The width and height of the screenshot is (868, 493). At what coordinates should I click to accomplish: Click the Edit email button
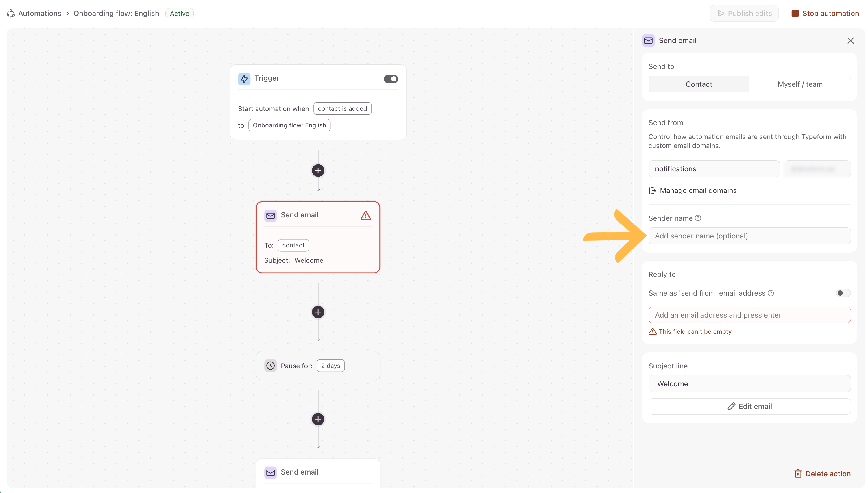[x=749, y=406]
